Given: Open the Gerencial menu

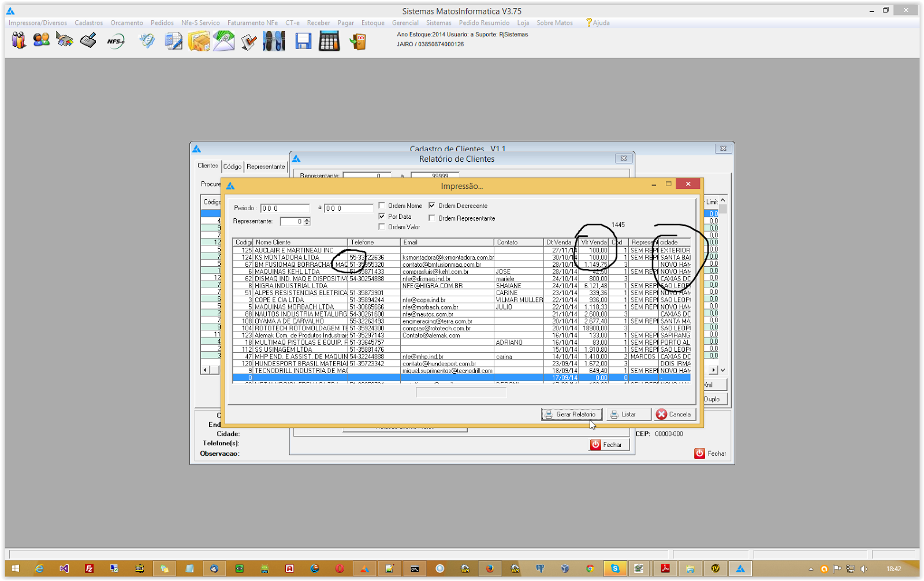Looking at the screenshot, I should click(405, 23).
